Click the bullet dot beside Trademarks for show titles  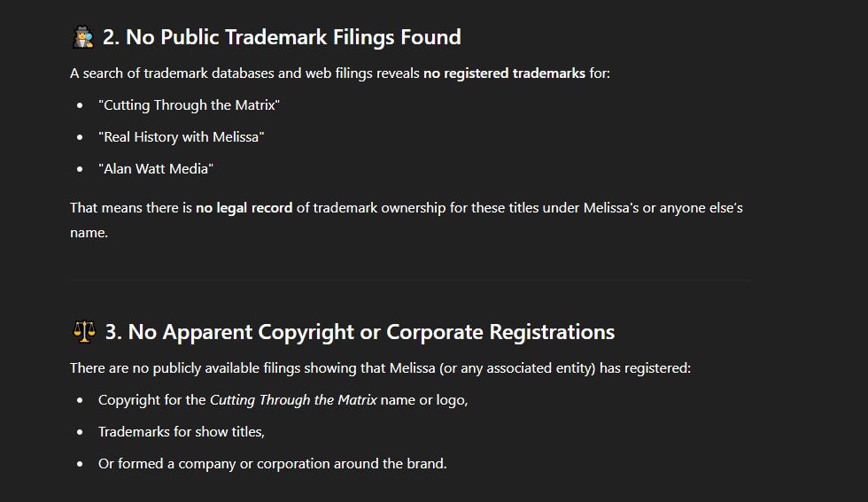pyautogui.click(x=81, y=432)
